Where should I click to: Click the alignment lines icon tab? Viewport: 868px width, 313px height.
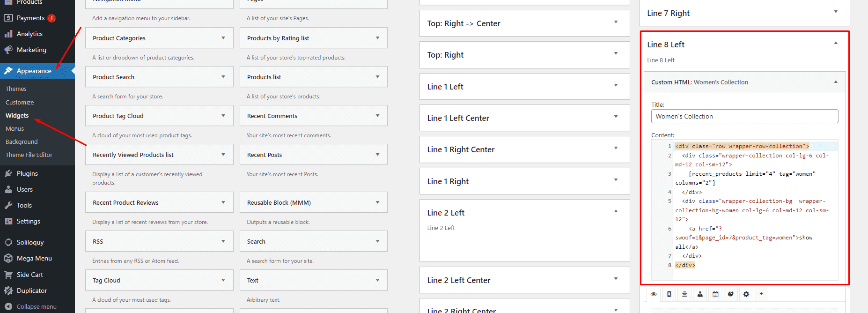(x=684, y=294)
